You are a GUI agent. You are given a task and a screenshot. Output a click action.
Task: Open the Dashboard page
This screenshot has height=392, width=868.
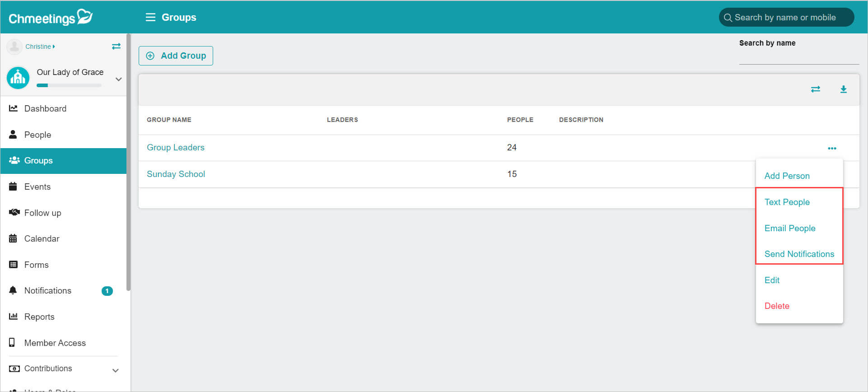(x=63, y=108)
